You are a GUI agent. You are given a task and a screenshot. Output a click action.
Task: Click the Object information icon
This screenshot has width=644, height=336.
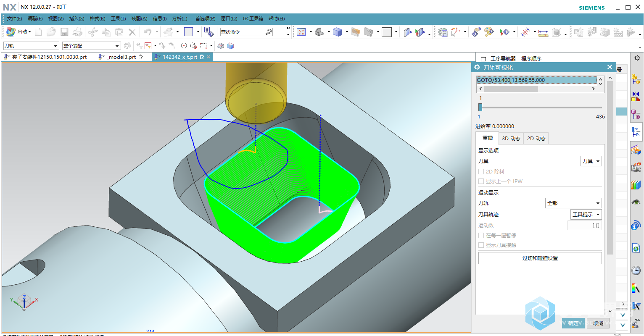[209, 32]
